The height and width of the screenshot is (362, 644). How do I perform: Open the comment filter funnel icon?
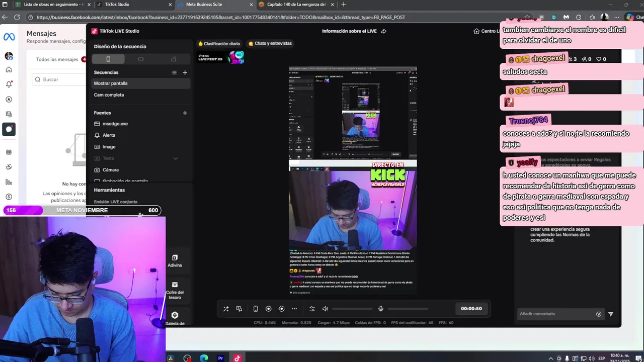(611, 314)
